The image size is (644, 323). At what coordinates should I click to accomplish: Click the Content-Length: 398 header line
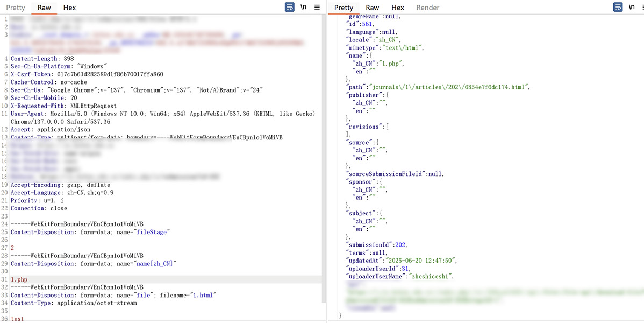click(42, 59)
